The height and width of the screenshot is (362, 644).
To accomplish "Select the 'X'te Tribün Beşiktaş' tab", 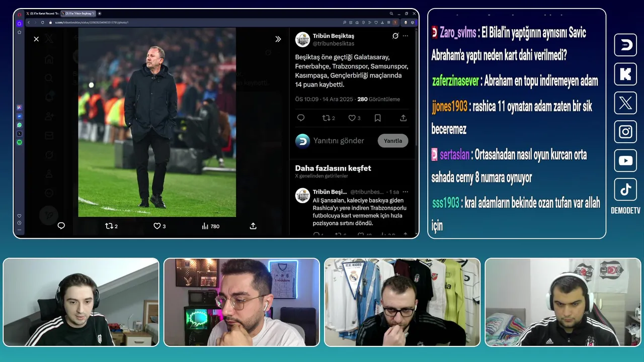I will 78,14.
